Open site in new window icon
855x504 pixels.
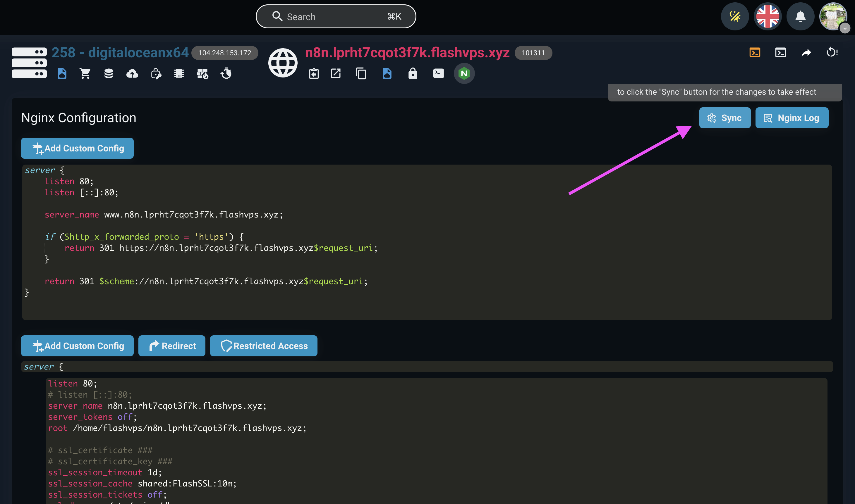[335, 73]
